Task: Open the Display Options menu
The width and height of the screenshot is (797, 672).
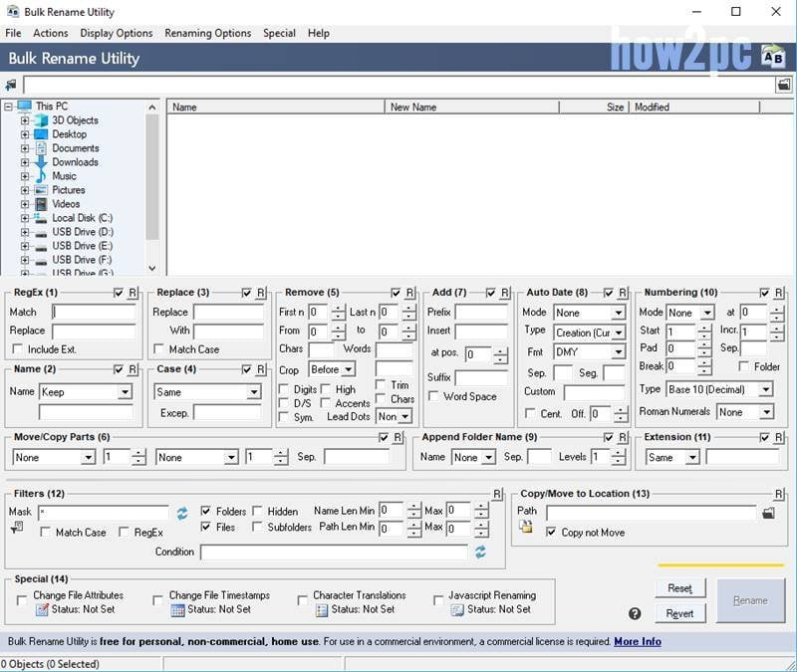Action: pos(117,33)
